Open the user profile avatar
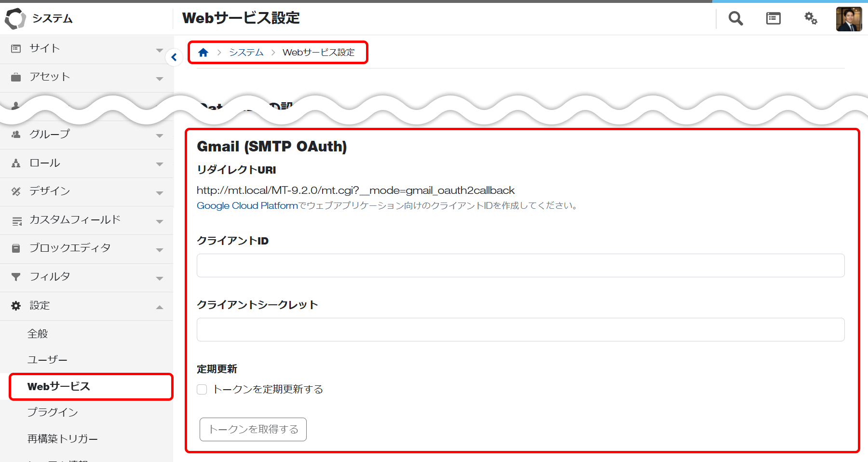Image resolution: width=868 pixels, height=462 pixels. click(849, 19)
